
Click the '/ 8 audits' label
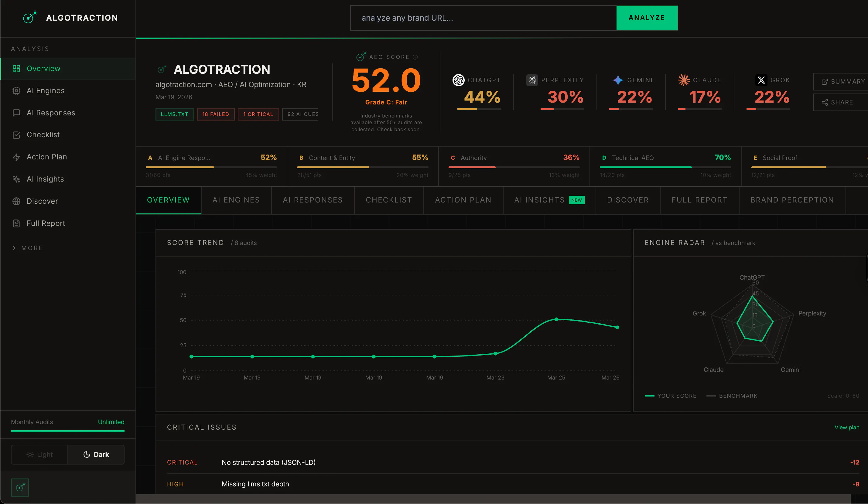click(x=244, y=243)
